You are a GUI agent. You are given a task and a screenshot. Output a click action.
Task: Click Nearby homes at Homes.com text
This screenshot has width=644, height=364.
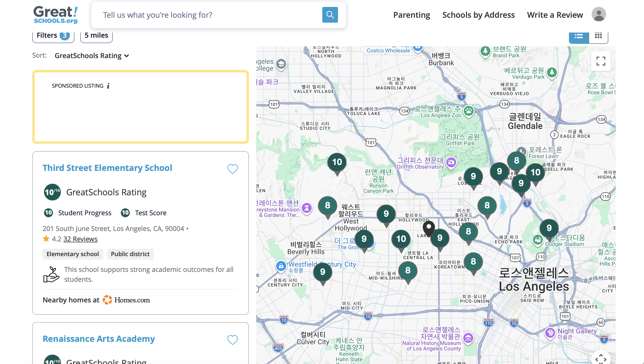click(x=71, y=300)
